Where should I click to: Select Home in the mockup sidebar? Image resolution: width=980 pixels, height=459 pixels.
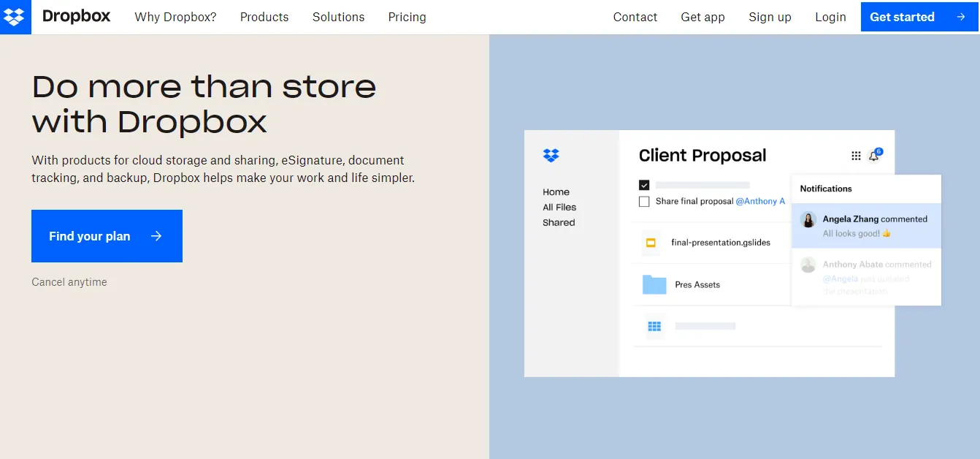click(556, 192)
